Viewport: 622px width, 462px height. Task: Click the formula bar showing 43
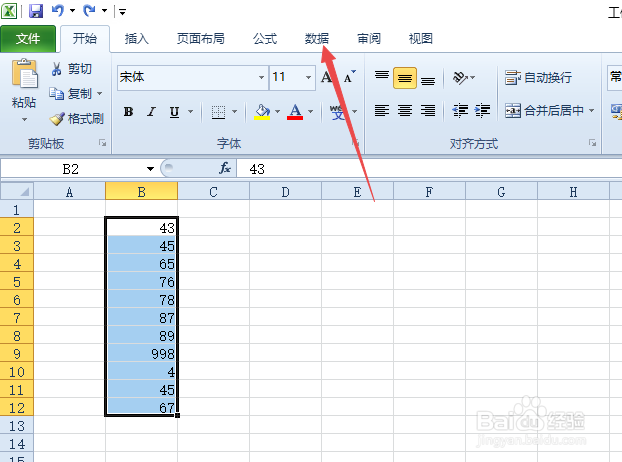pyautogui.click(x=429, y=169)
